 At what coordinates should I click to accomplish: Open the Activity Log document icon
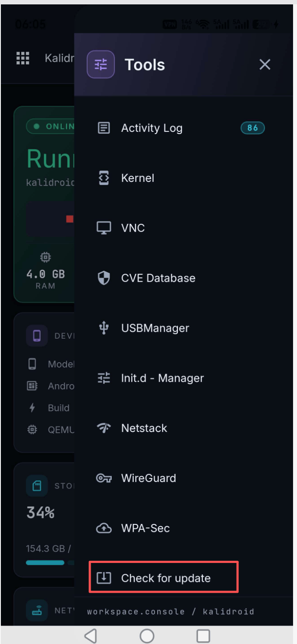point(104,128)
